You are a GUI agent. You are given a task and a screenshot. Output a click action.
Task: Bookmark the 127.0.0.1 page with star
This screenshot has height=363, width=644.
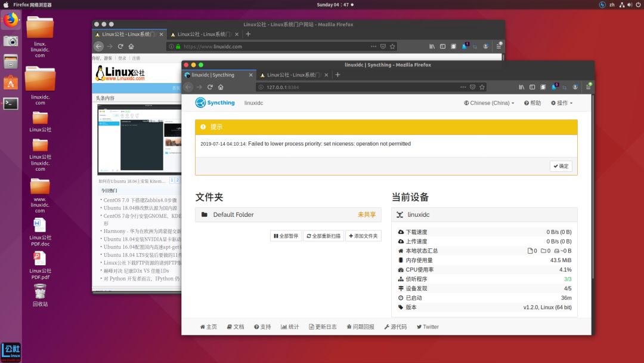[482, 87]
